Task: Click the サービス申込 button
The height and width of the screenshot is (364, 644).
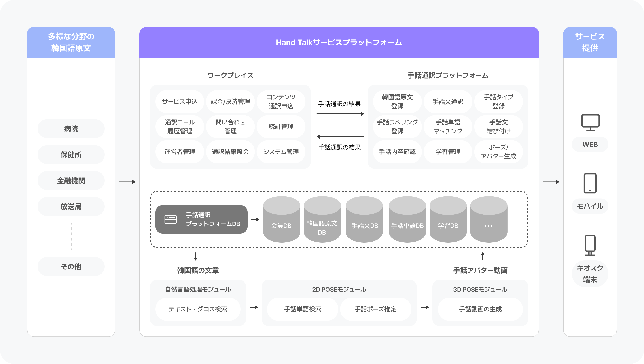Action: (180, 101)
